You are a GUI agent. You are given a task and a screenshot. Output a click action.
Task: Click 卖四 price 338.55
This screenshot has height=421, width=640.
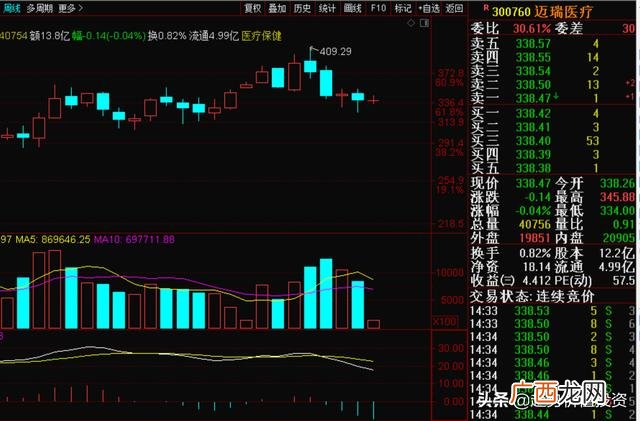pos(533,57)
